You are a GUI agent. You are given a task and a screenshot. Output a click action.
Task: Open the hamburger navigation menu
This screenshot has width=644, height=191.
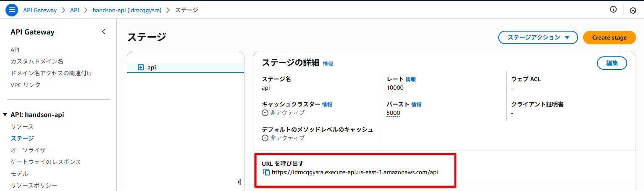click(x=12, y=10)
